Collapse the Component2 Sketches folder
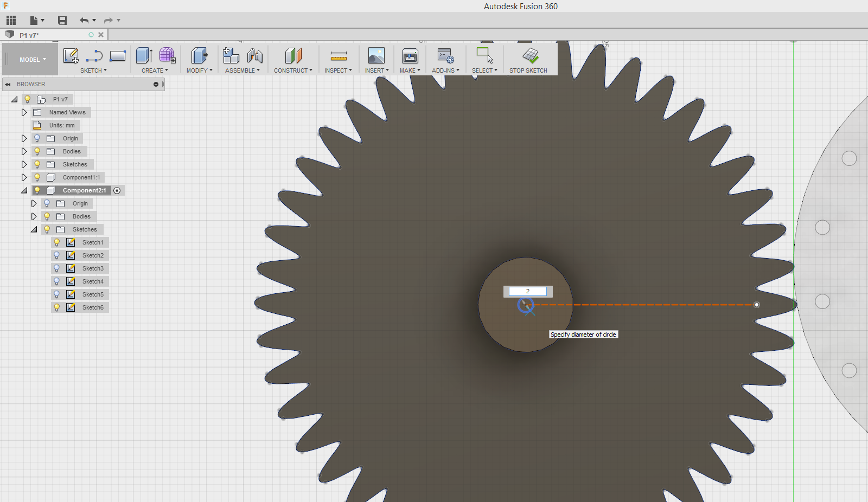 [x=34, y=229]
